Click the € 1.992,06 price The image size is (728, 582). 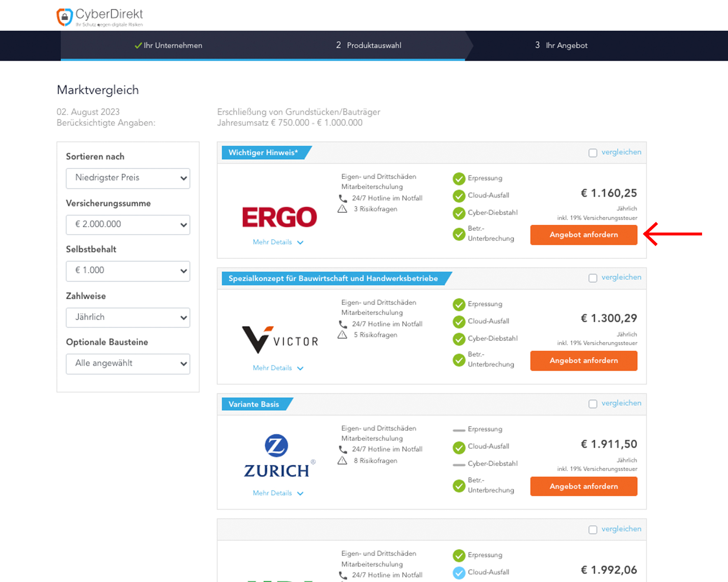609,570
